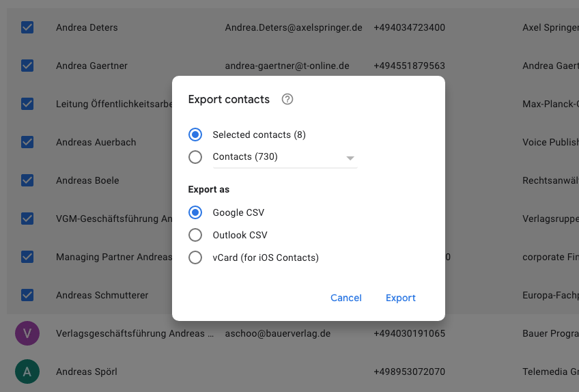Untick the Andreas Boele checkbox
This screenshot has width=579, height=392.
[27, 180]
